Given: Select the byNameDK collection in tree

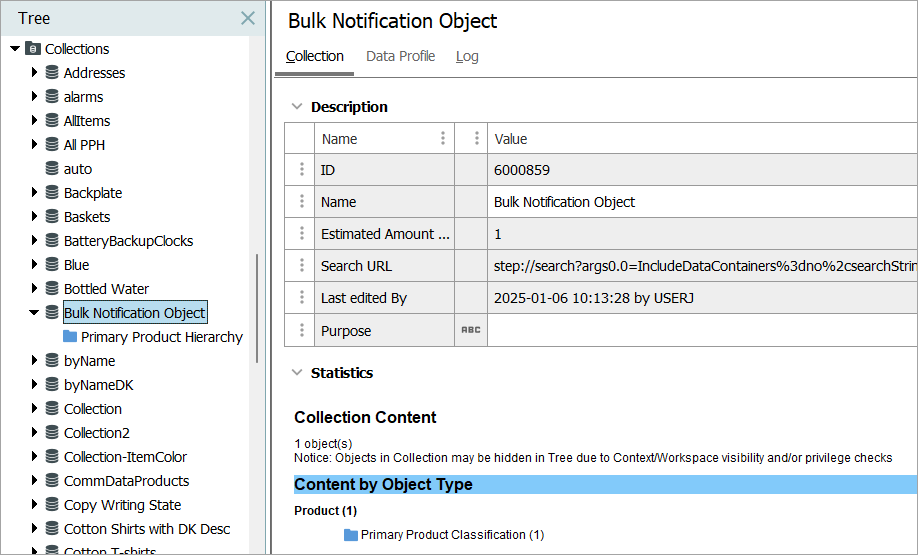Looking at the screenshot, I should pyautogui.click(x=98, y=385).
